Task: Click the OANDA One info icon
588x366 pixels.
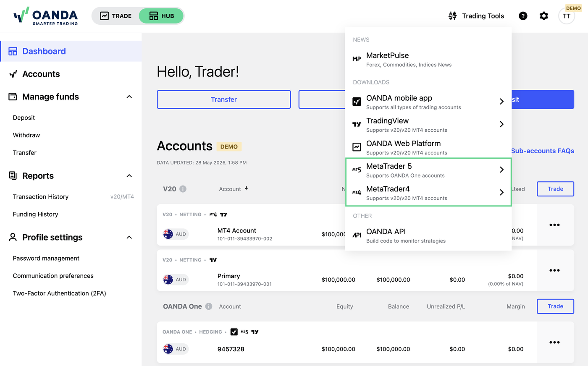Action: (x=209, y=306)
